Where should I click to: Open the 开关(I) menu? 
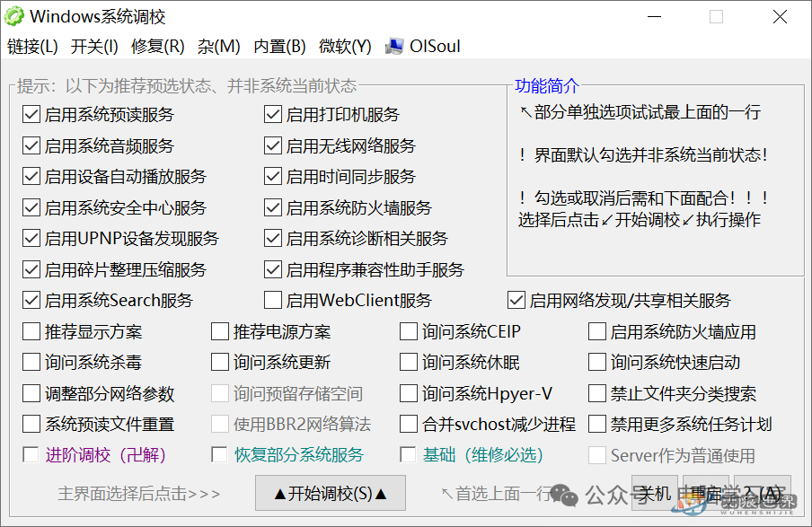(x=94, y=46)
